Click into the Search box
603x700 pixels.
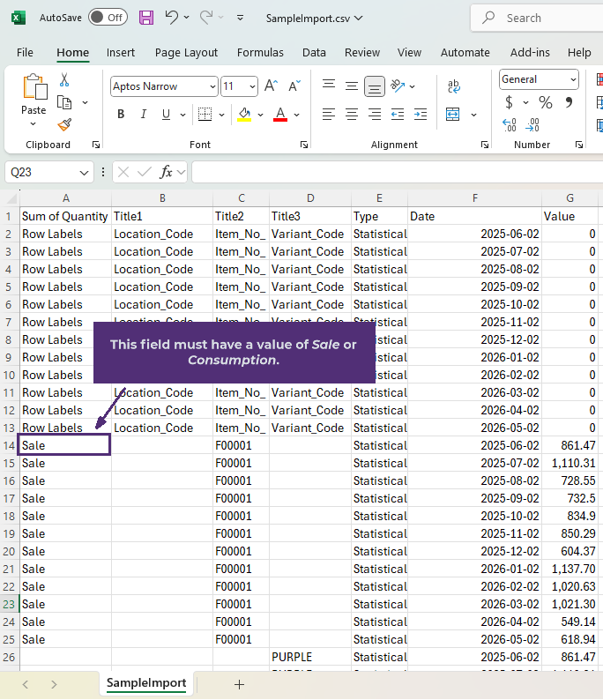(x=537, y=18)
